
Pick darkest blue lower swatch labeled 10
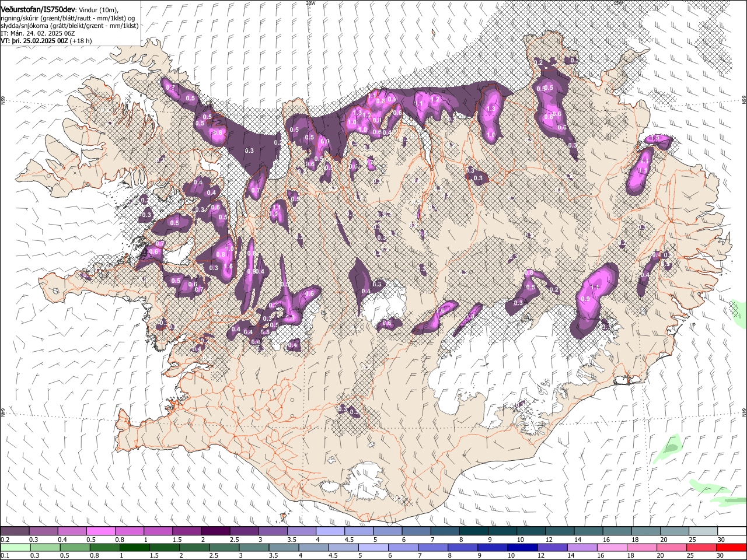pyautogui.click(x=523, y=548)
